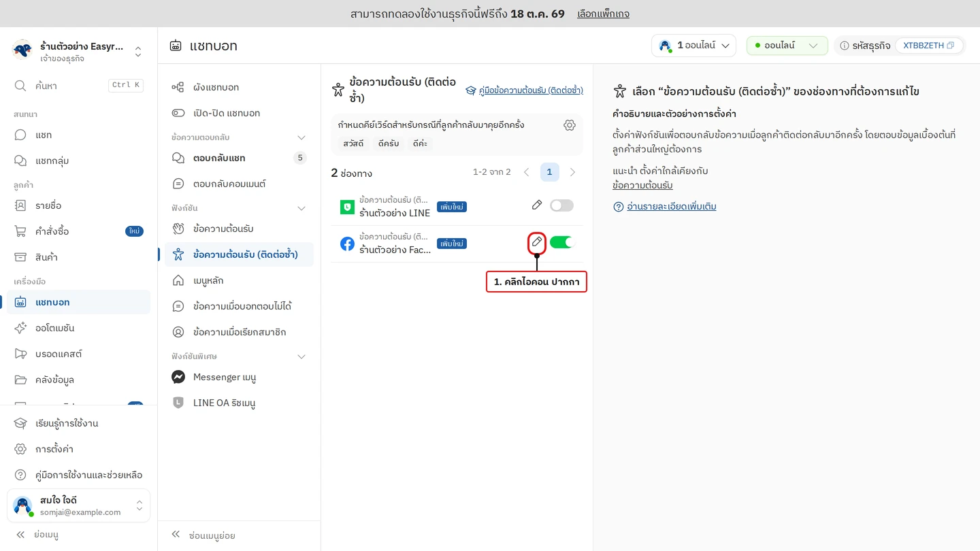
Task: Go to previous page arrow in pagination
Action: (x=526, y=172)
